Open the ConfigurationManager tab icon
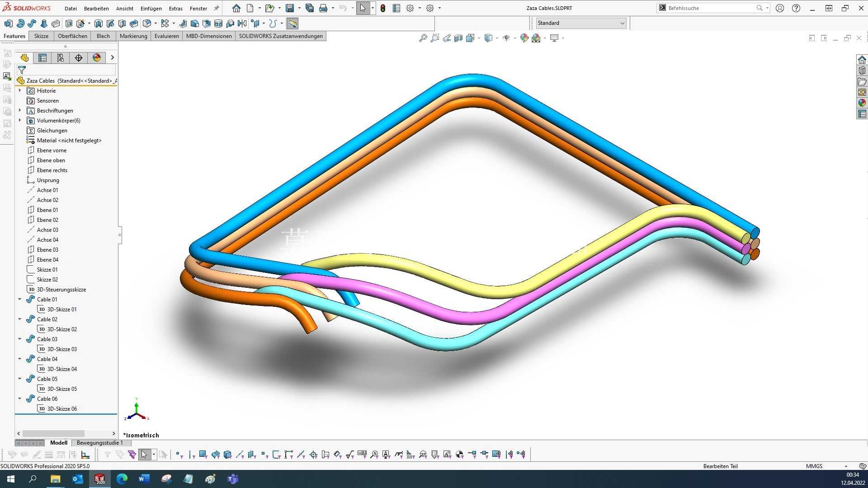Screen dimensions: 868x488 click(x=61, y=58)
